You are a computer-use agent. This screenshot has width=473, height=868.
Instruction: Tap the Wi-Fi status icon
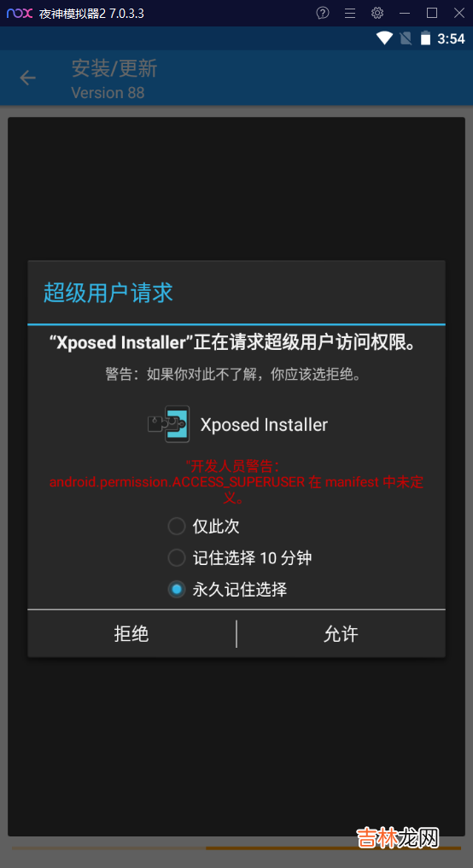click(x=384, y=38)
